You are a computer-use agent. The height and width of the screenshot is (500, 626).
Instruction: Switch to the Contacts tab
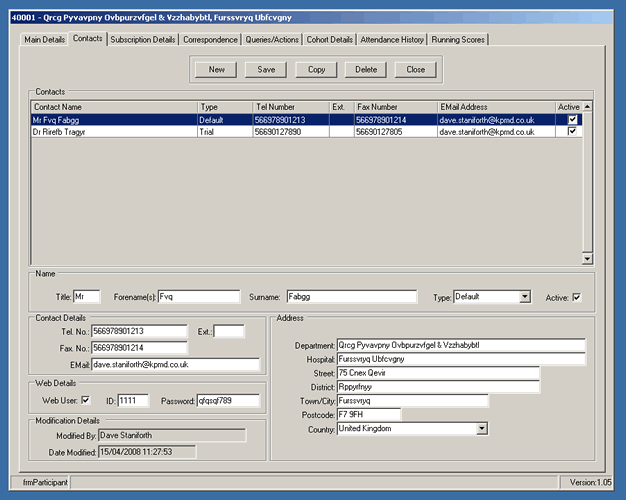coord(87,39)
